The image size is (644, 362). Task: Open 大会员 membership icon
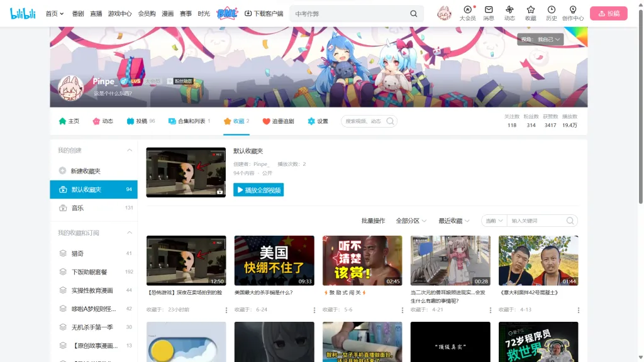[x=467, y=13]
